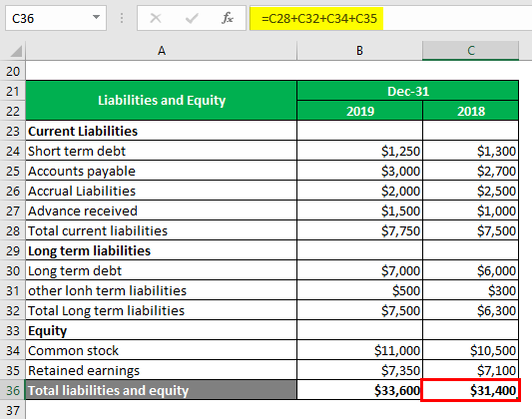Screen dimensions: 532x419
Task: Click the Cancel X icon in formula bar
Action: 156,18
